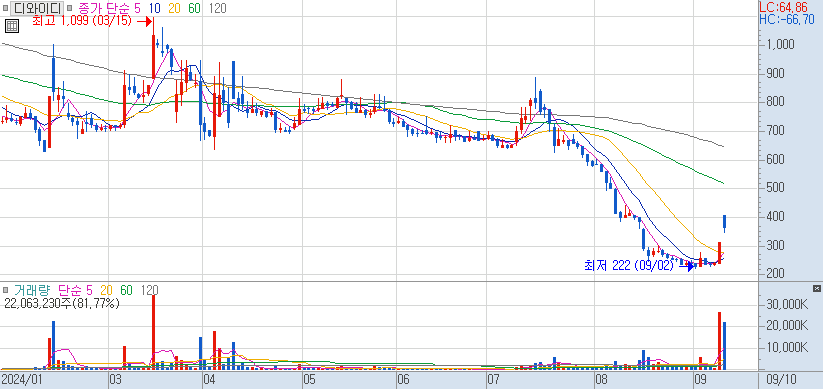Select the price 120-day moving average label
Viewport: 823px width, 389px height.
217,8
